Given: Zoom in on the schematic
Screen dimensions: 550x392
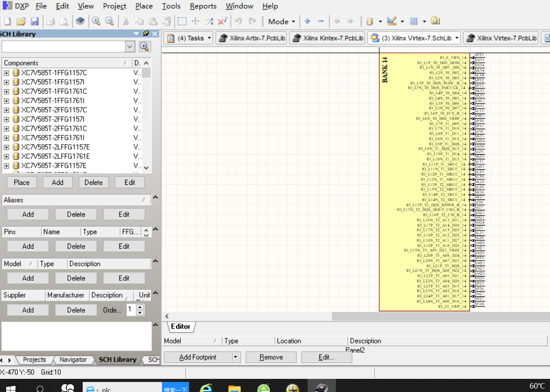Looking at the screenshot, I should point(96,21).
